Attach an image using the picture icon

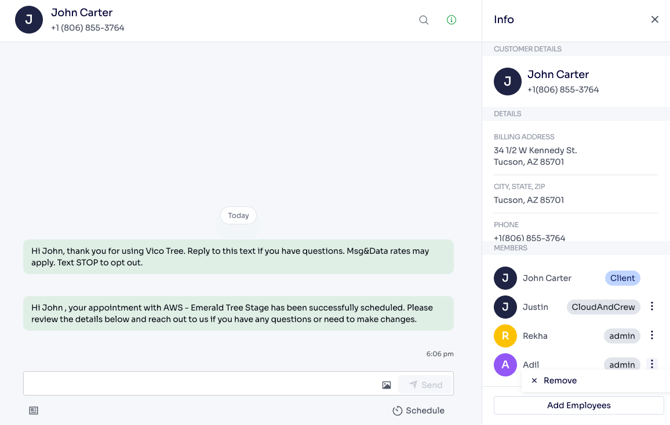[x=387, y=385]
